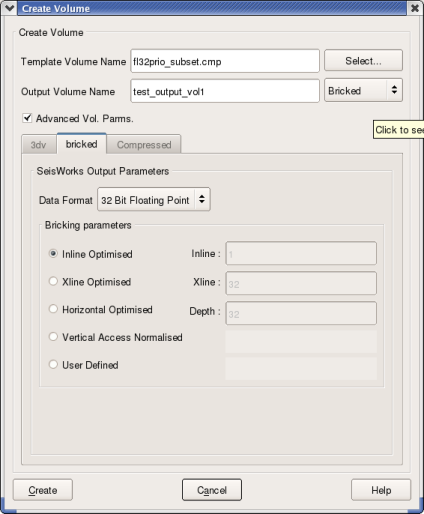Screen dimensions: 424x514
Task: Select the User Defined radio button
Action: 53,364
